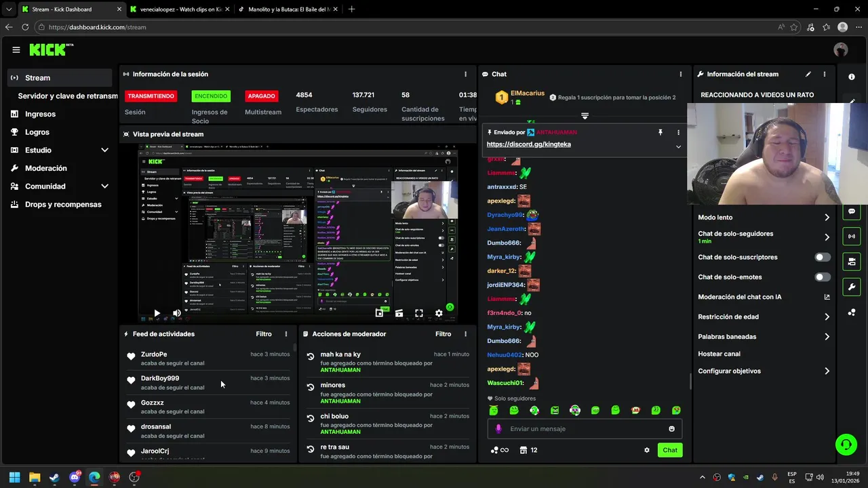This screenshot has height=488, width=868.
Task: Open Configurar objetivos settings
Action: 764,371
